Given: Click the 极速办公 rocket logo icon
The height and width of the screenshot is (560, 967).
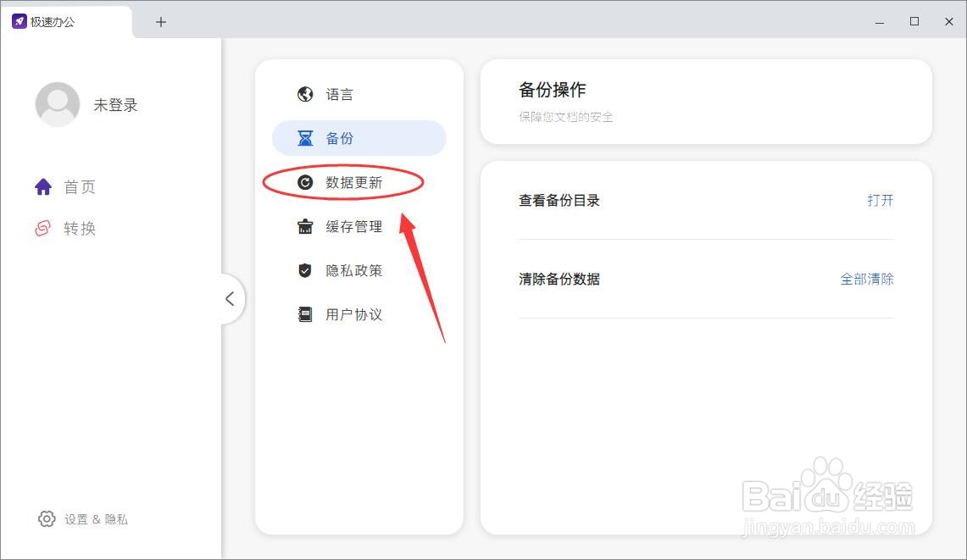Looking at the screenshot, I should pyautogui.click(x=19, y=21).
